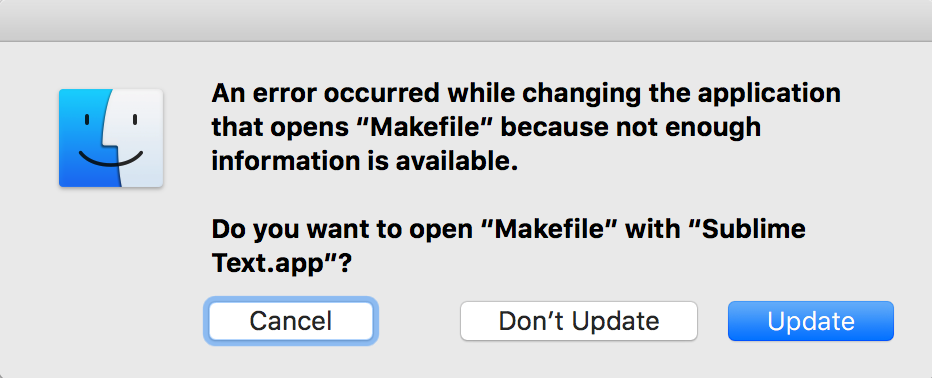
Task: Click the white right half of the Finder icon
Action: click(140, 138)
